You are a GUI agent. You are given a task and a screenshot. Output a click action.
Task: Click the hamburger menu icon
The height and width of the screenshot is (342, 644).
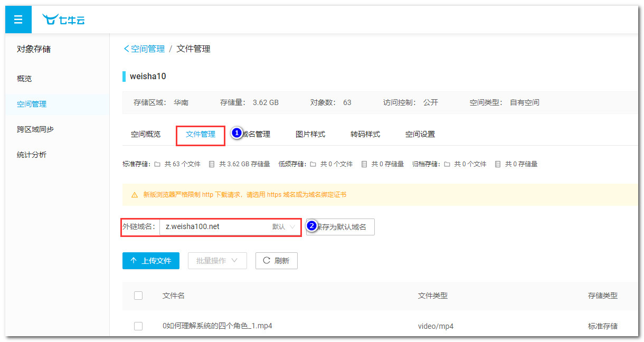pos(18,20)
